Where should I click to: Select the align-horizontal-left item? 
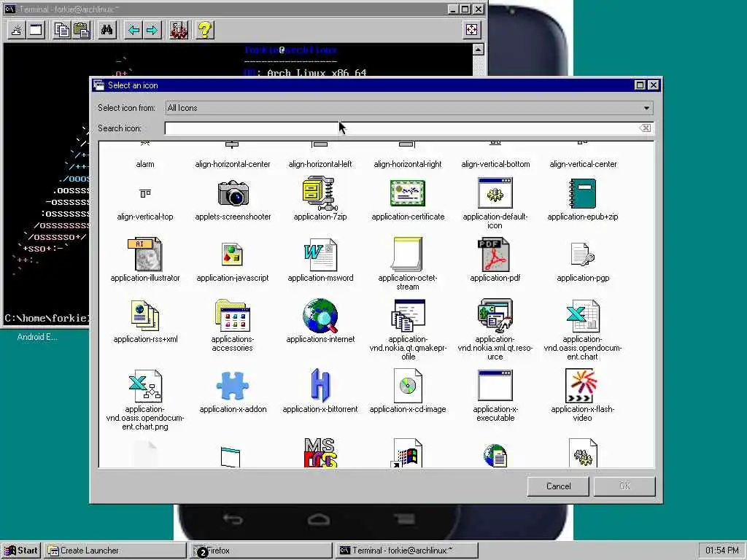[x=320, y=164]
